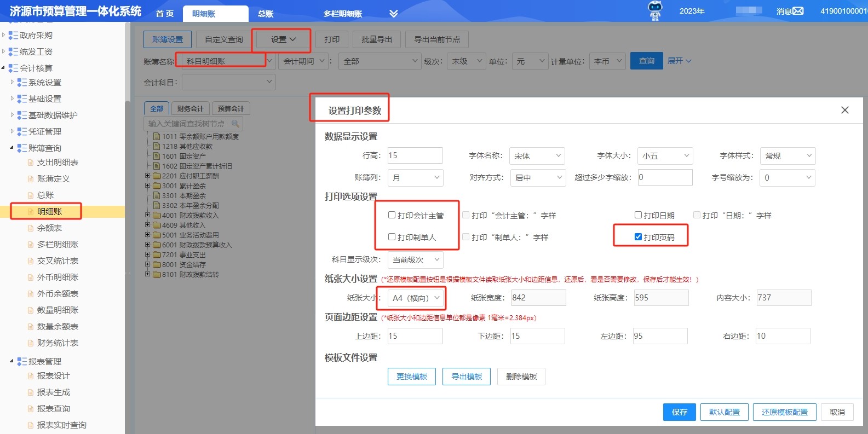The width and height of the screenshot is (868, 434).
Task: Open the 科目显示级次 dropdown
Action: tap(416, 259)
